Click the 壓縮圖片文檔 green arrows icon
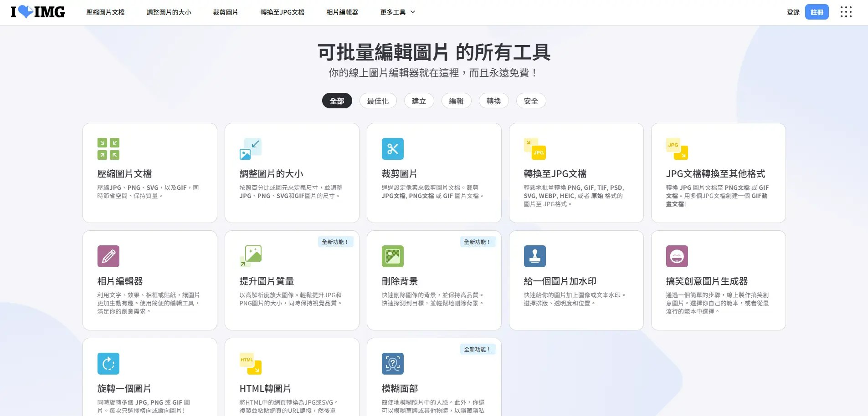Screen dimensions: 868x416 click(x=108, y=148)
